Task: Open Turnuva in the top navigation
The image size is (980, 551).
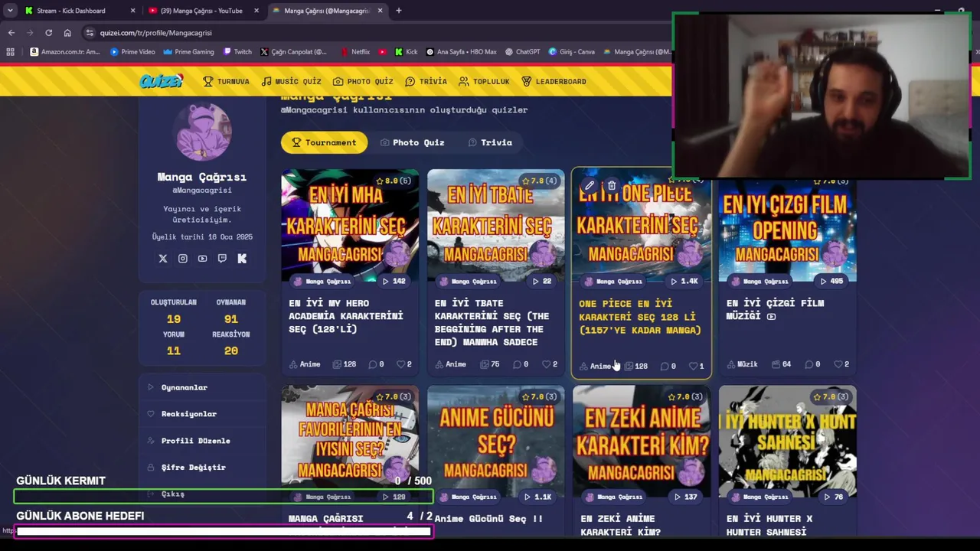Action: click(x=226, y=81)
